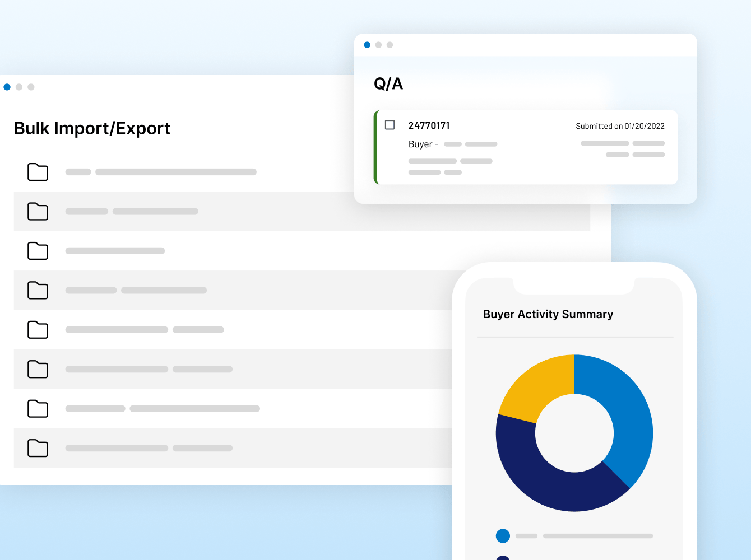751x560 pixels.
Task: Open the seventh folder icon
Action: [x=38, y=409]
